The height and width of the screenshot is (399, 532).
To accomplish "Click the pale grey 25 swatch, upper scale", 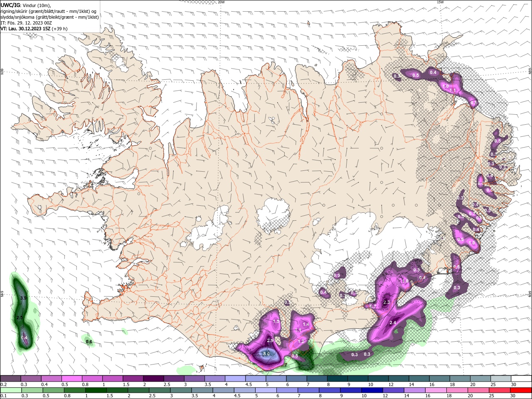I will 500,379.
